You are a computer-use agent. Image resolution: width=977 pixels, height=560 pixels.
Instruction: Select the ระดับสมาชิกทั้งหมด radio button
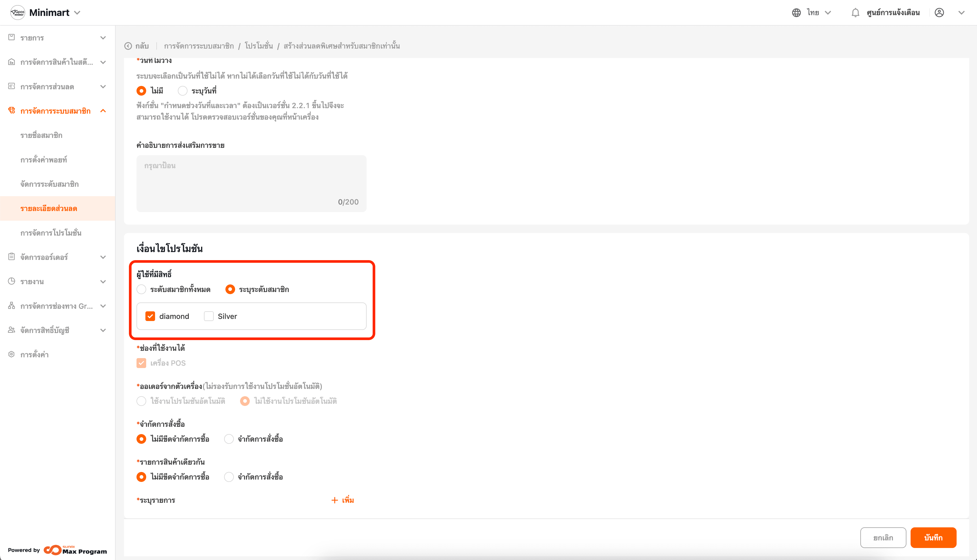coord(141,289)
